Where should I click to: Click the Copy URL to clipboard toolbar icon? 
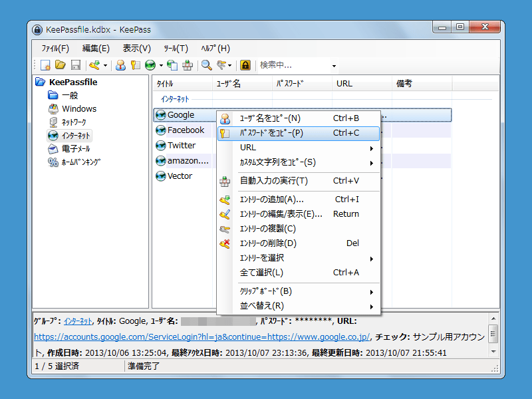click(172, 65)
